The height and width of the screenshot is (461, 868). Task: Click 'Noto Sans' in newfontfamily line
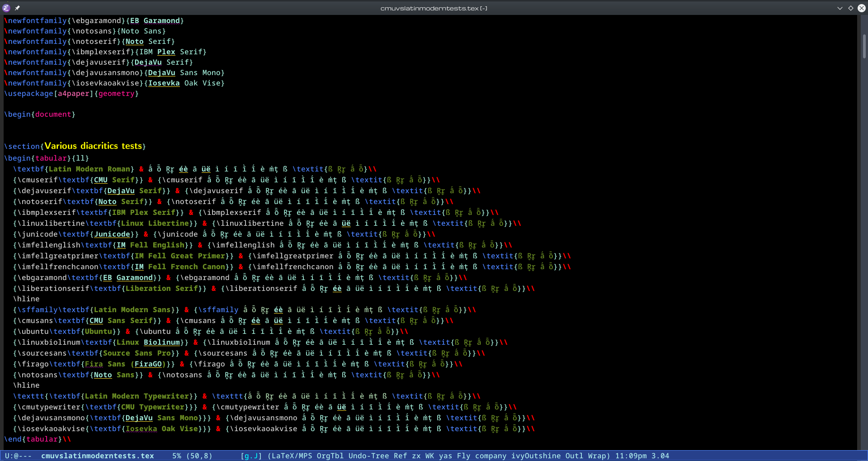141,31
